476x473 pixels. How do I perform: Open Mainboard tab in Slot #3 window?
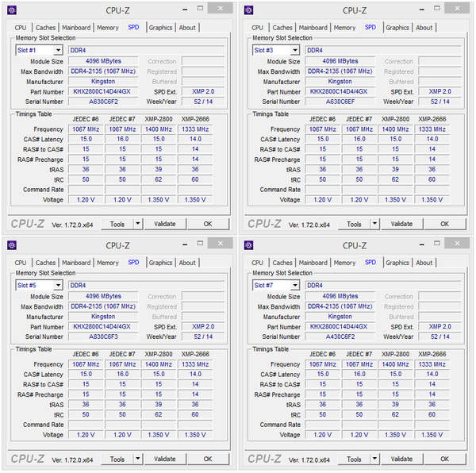pos(313,28)
